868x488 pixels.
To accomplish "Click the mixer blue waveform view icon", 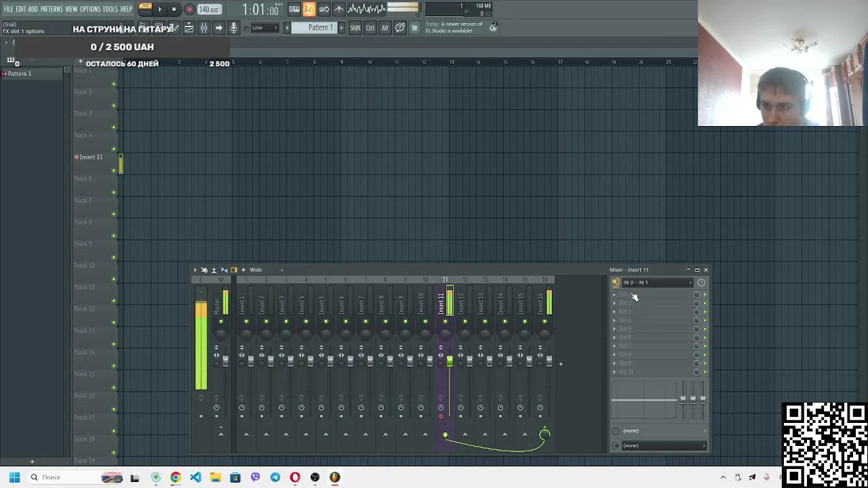I will tap(224, 270).
